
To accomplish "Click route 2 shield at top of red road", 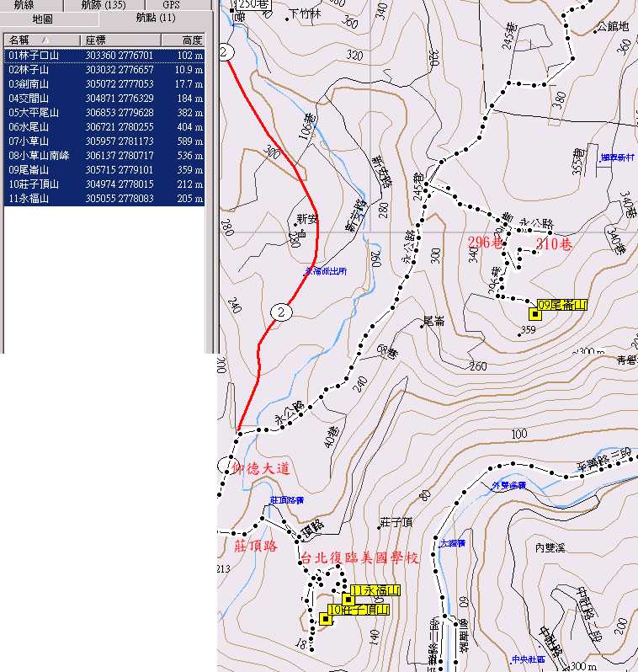I will (x=226, y=52).
